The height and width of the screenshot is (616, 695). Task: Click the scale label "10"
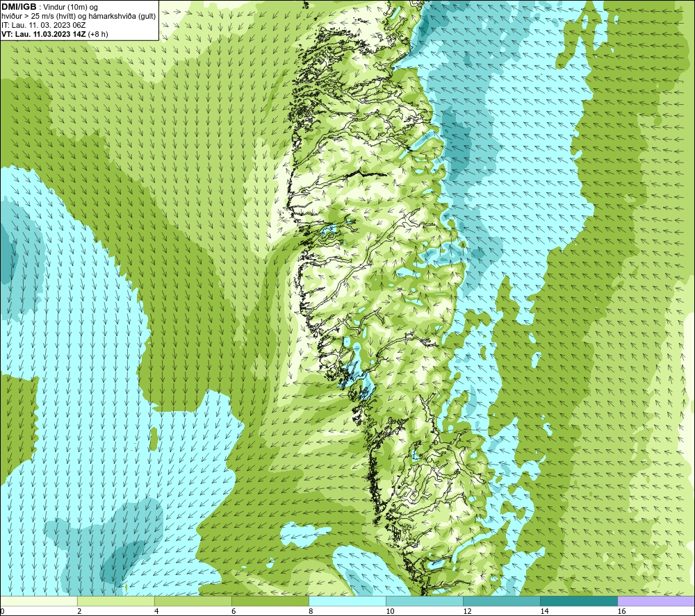pos(390,611)
